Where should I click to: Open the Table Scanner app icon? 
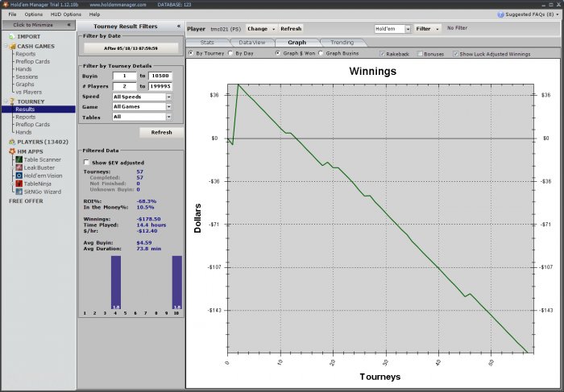18,159
